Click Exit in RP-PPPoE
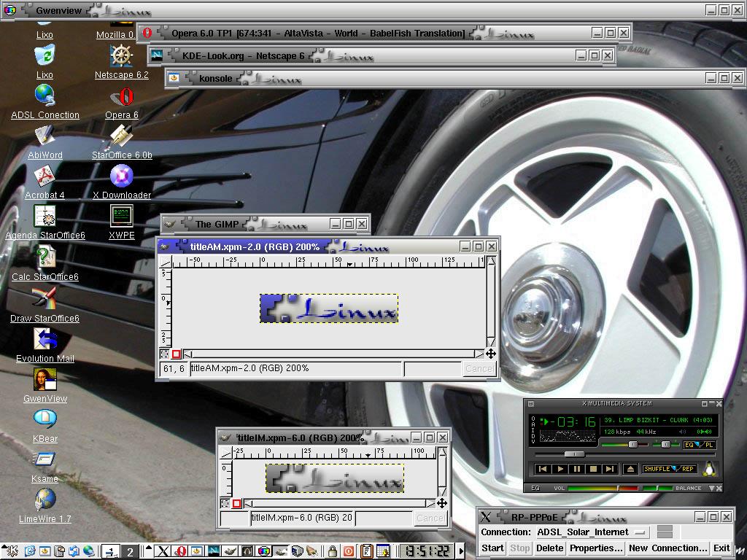747x560 pixels. point(721,548)
